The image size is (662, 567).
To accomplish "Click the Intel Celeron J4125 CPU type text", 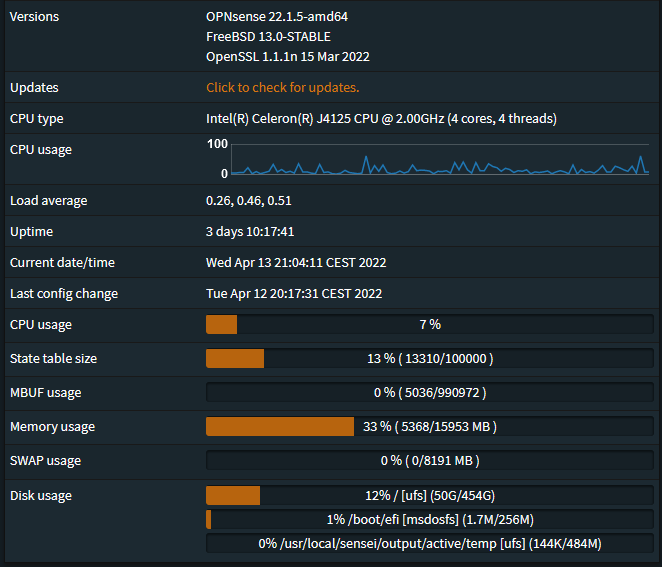I will [x=381, y=118].
